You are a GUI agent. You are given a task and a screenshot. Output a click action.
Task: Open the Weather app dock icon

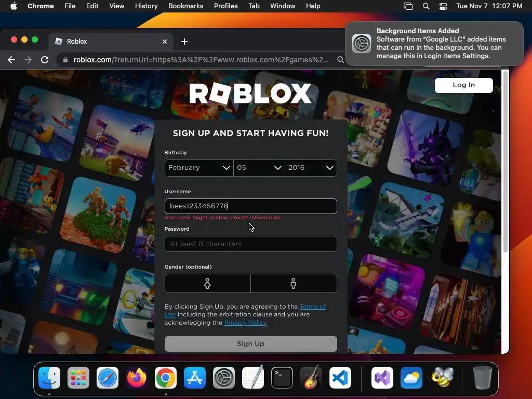pos(411,378)
